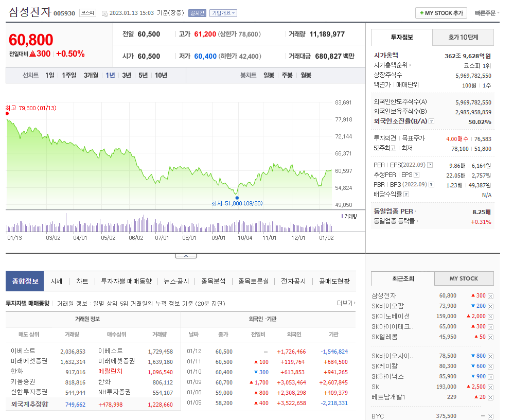
Task: Open help icon next to 추정PER EPS
Action: (416, 175)
